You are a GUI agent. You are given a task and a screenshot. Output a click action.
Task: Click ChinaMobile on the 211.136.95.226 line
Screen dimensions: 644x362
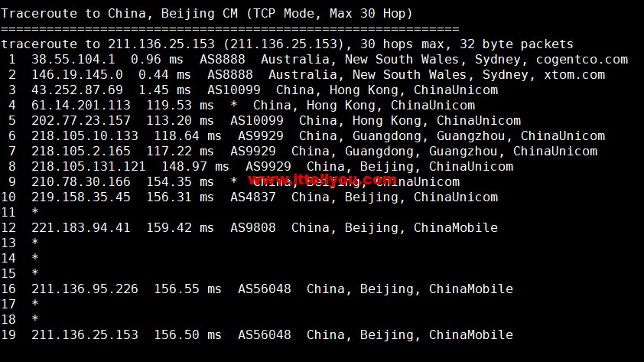tap(471, 289)
